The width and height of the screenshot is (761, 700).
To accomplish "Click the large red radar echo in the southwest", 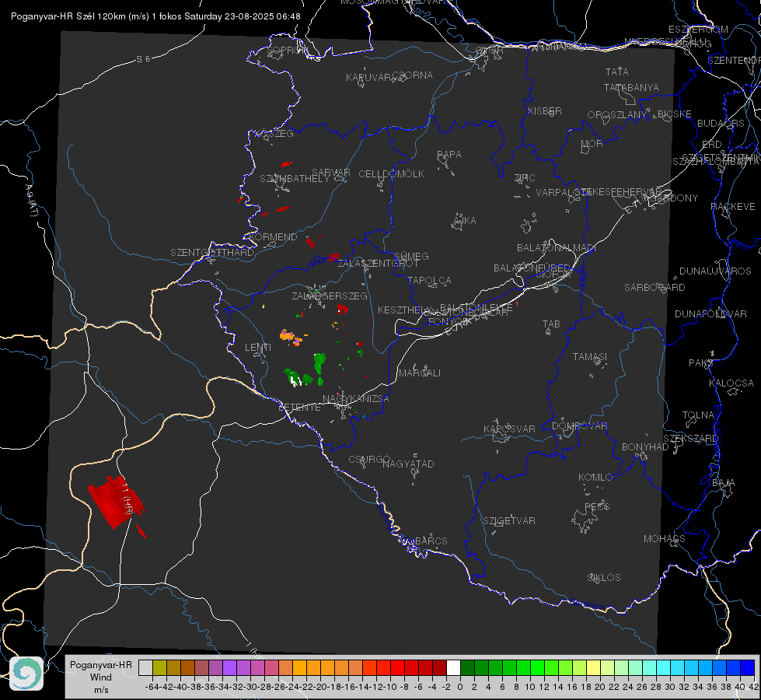I will click(116, 502).
